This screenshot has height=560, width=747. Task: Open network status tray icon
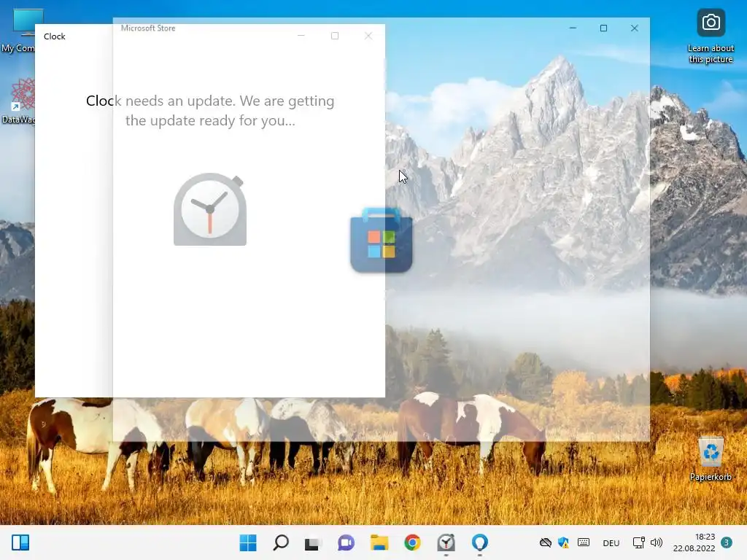point(638,542)
